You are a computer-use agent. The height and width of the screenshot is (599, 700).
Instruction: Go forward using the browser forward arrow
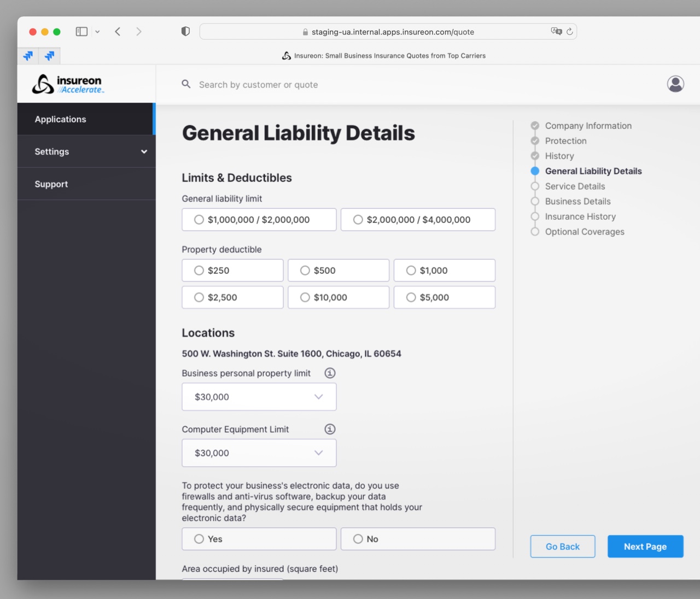[138, 32]
